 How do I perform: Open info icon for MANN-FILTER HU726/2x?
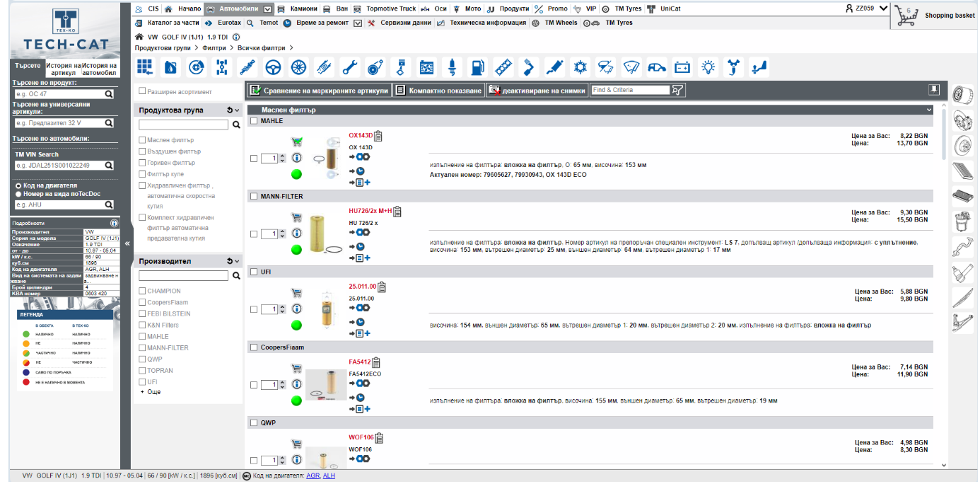297,233
